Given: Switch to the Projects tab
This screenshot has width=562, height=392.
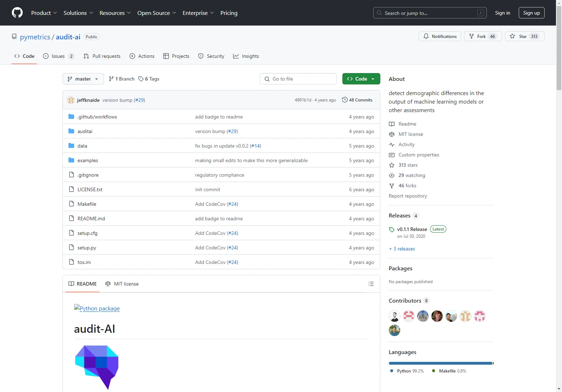Looking at the screenshot, I should coord(176,56).
